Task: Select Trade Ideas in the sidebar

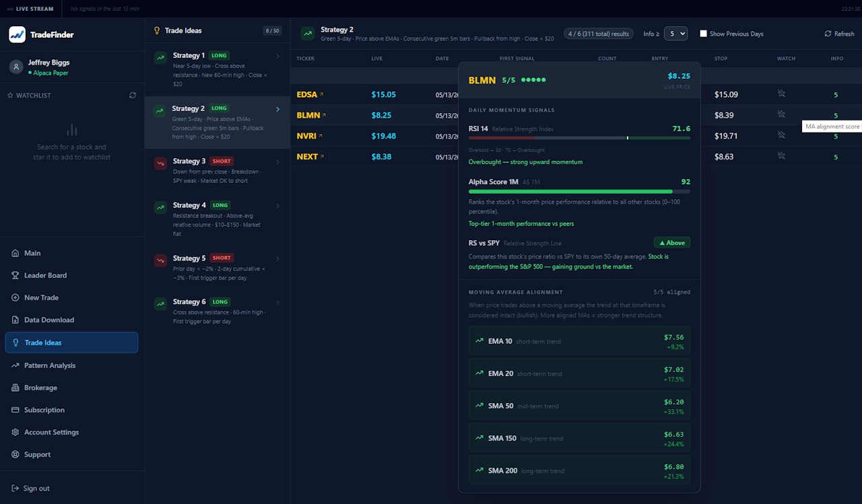Action: 71,343
